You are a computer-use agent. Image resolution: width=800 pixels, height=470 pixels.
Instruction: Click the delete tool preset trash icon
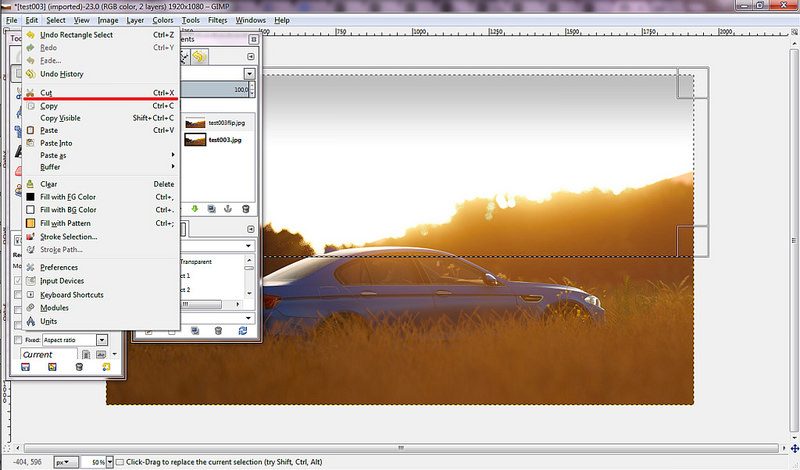click(x=79, y=367)
